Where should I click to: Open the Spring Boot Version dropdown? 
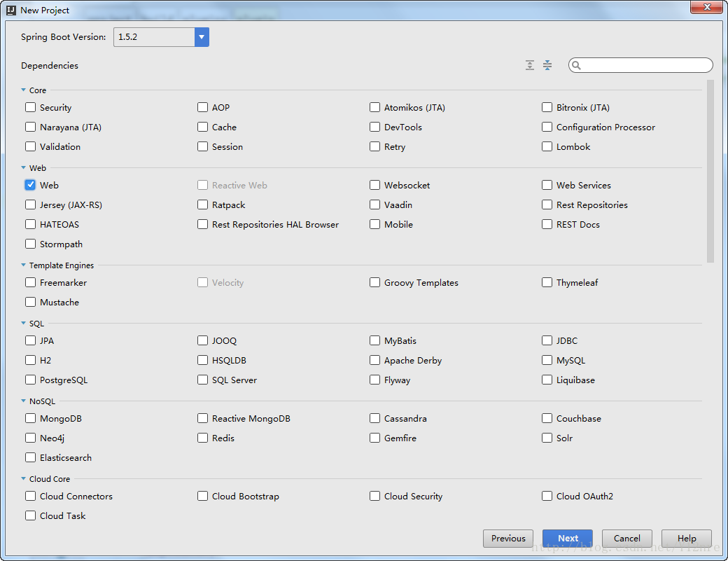202,37
